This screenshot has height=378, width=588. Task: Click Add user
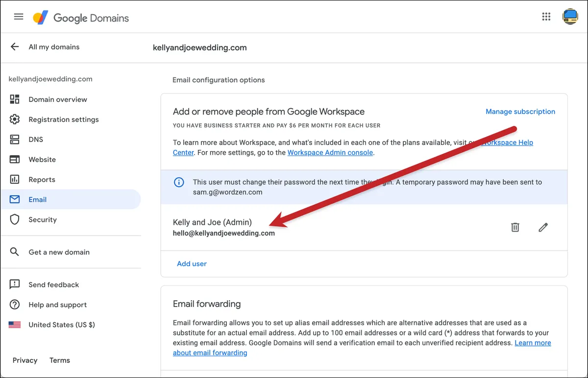[x=192, y=263]
